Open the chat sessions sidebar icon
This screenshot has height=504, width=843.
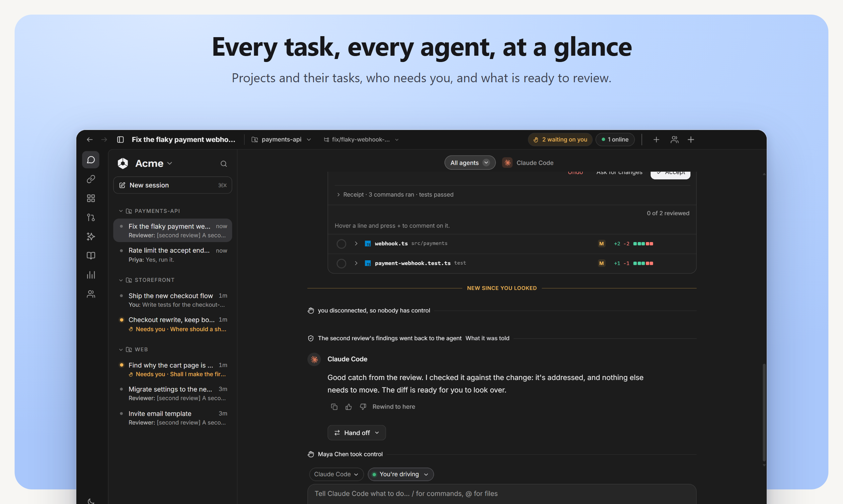pos(91,159)
